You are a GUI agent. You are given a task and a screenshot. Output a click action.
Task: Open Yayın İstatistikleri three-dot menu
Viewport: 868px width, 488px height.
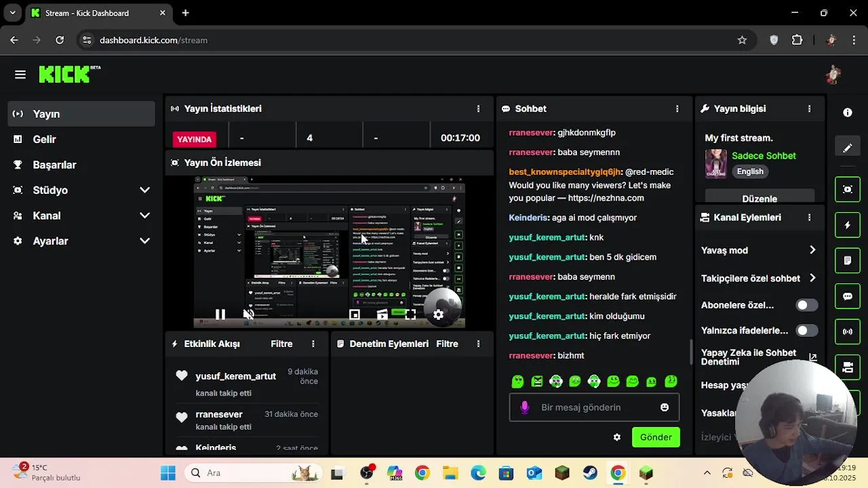click(479, 108)
